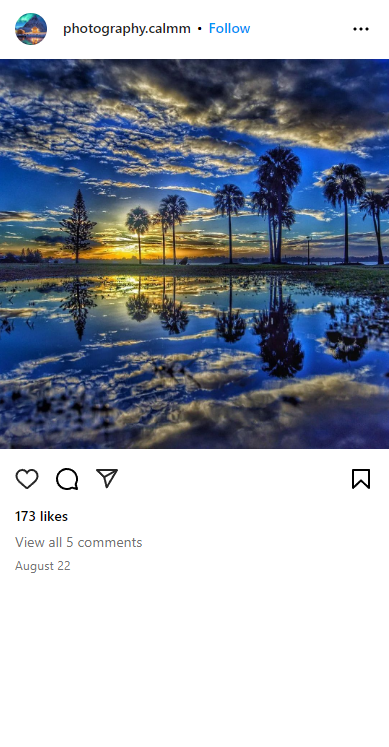Follow the photography.calmm account
Image resolution: width=389 pixels, height=747 pixels.
tap(229, 29)
